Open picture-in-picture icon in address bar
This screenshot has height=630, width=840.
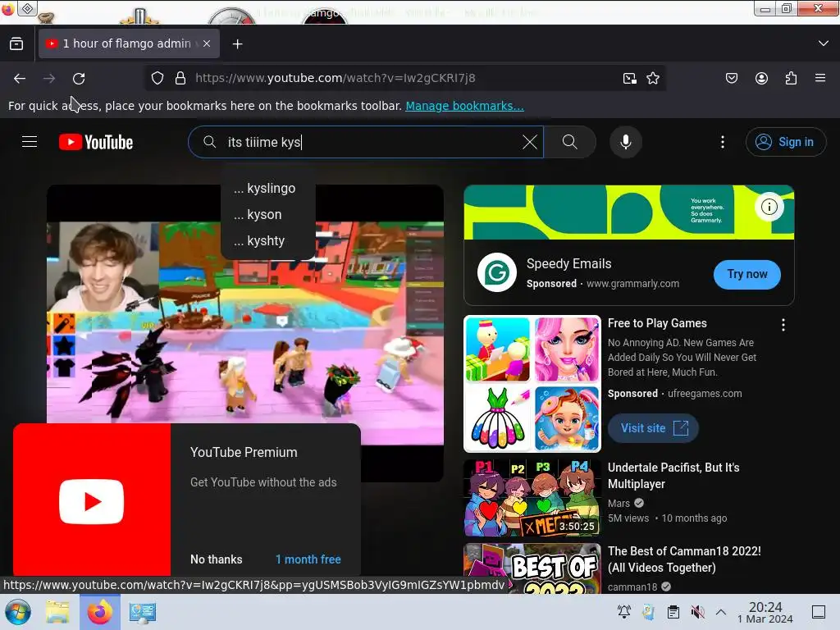click(x=630, y=78)
